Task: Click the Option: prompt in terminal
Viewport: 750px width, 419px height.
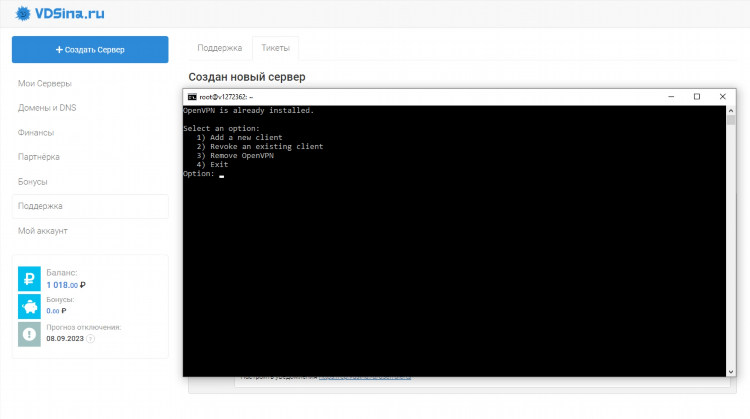Action: click(x=199, y=174)
